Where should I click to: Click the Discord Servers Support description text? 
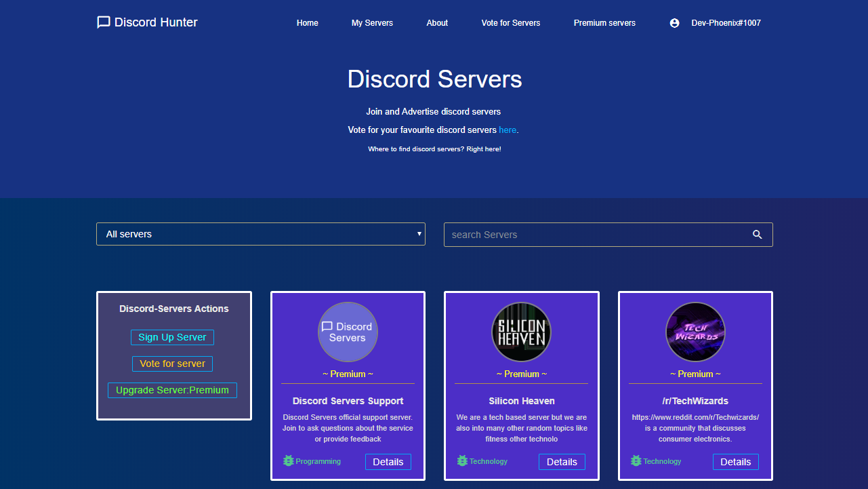(348, 428)
